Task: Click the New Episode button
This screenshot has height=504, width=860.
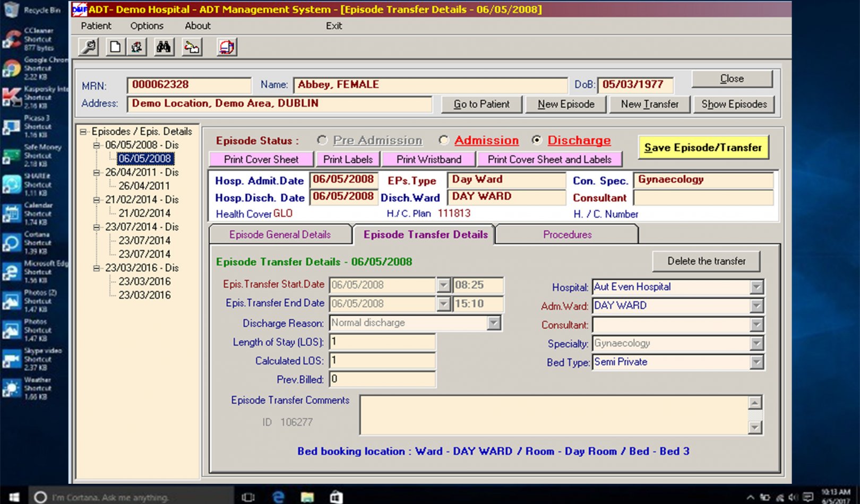Action: 566,104
